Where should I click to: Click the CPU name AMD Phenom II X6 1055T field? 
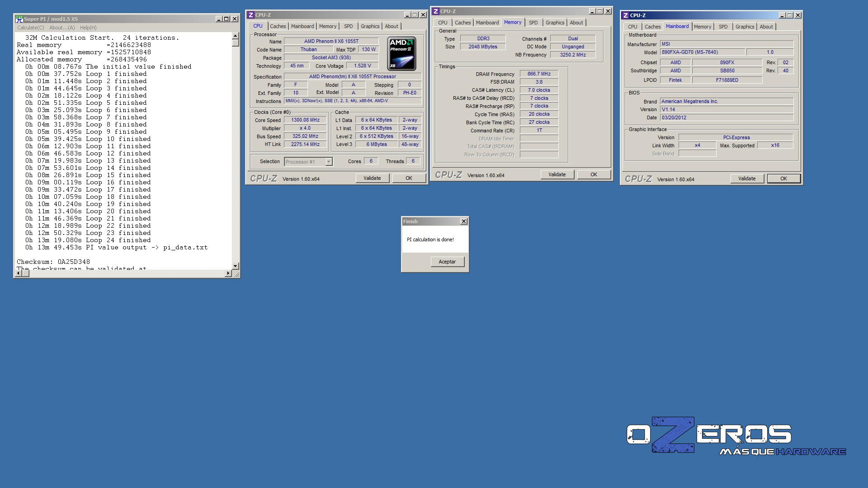click(331, 42)
